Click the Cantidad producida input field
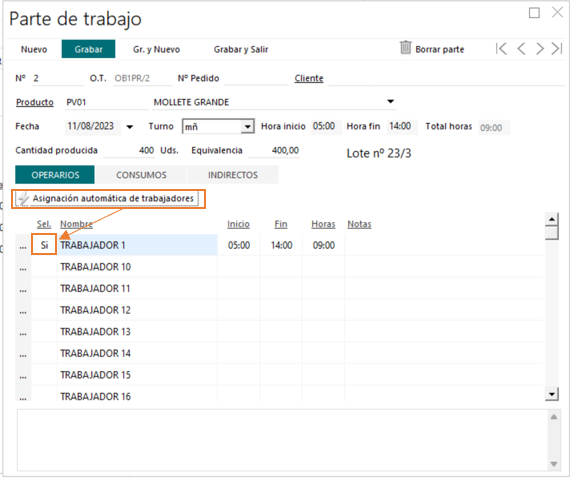Viewport: 570px width, 480px height. pyautogui.click(x=129, y=151)
